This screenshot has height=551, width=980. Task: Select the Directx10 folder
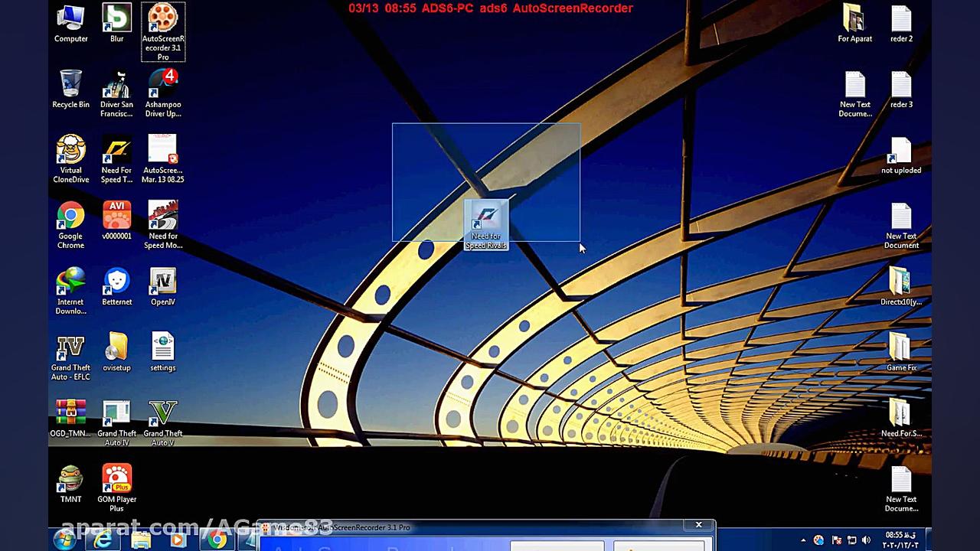(901, 286)
